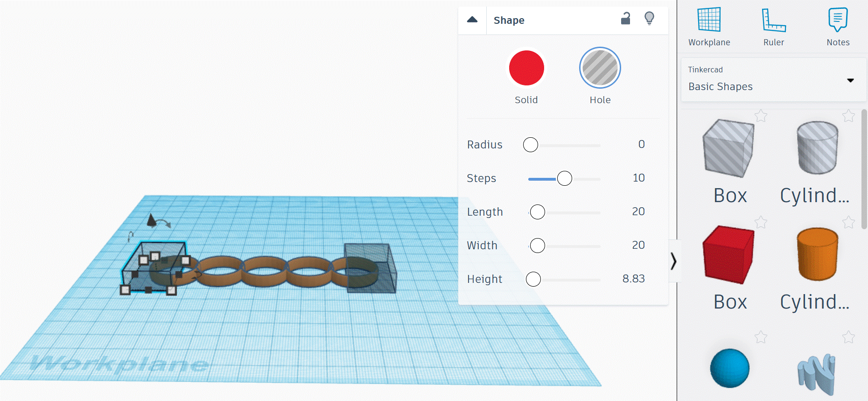The width and height of the screenshot is (868, 401).
Task: Click the lock editing padlock icon
Action: click(x=625, y=19)
